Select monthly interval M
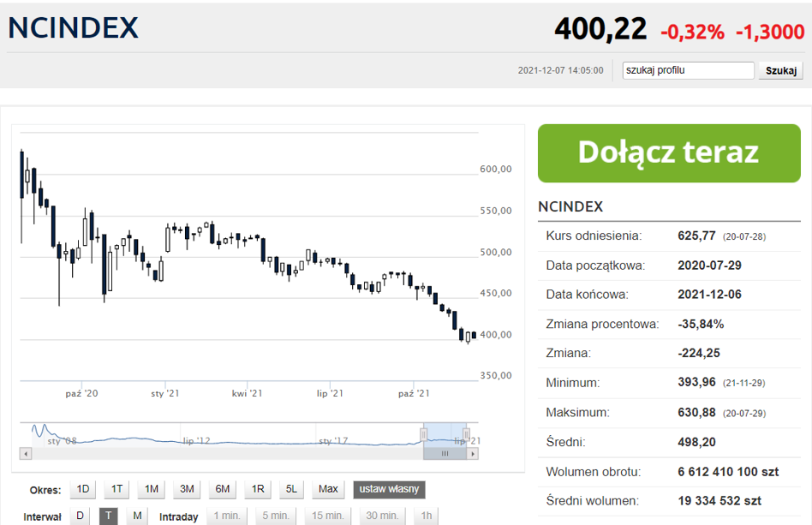Image resolution: width=812 pixels, height=525 pixels. [x=137, y=516]
